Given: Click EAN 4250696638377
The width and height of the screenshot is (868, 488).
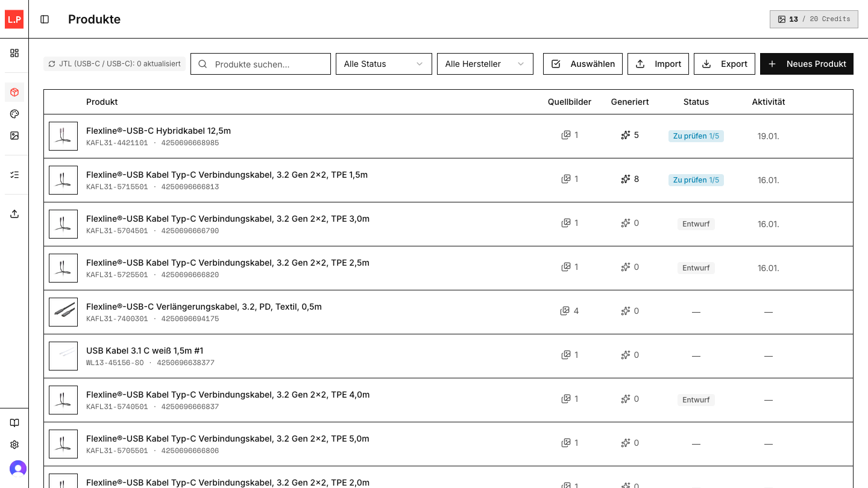Looking at the screenshot, I should tap(186, 363).
